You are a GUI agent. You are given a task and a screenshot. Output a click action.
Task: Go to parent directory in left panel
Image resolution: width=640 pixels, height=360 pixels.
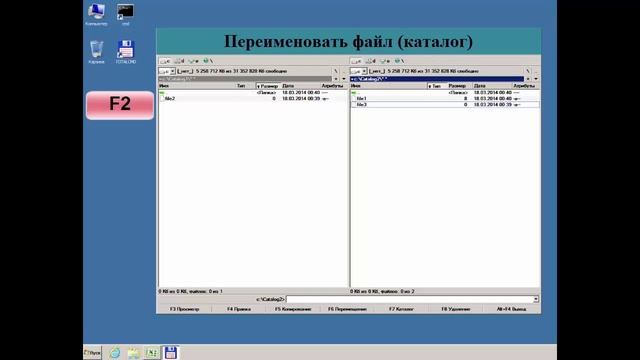point(344,71)
